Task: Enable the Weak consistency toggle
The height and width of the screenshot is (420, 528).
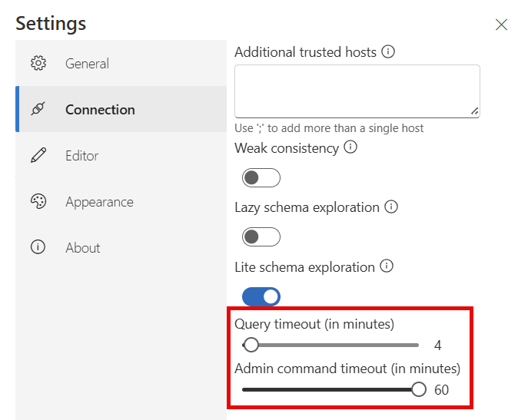Action: (261, 178)
